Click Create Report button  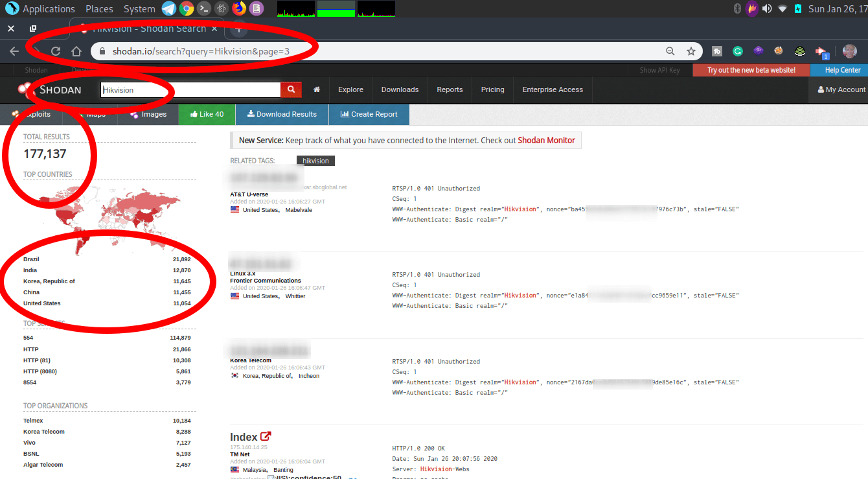(369, 114)
